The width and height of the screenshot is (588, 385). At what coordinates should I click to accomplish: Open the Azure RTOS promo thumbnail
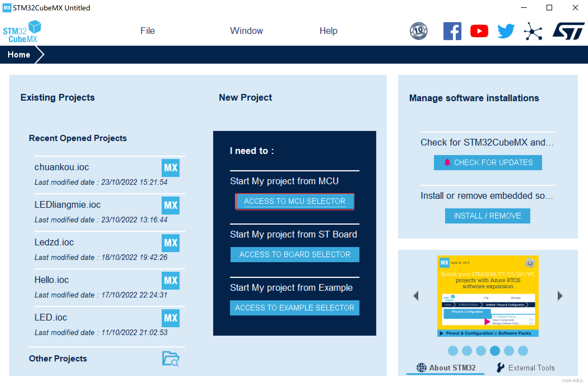click(x=488, y=296)
